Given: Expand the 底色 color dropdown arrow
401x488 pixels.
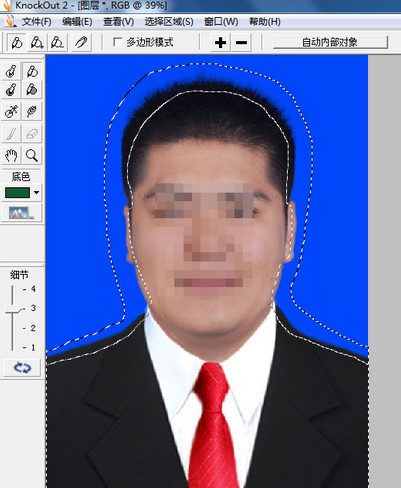Looking at the screenshot, I should tap(36, 192).
